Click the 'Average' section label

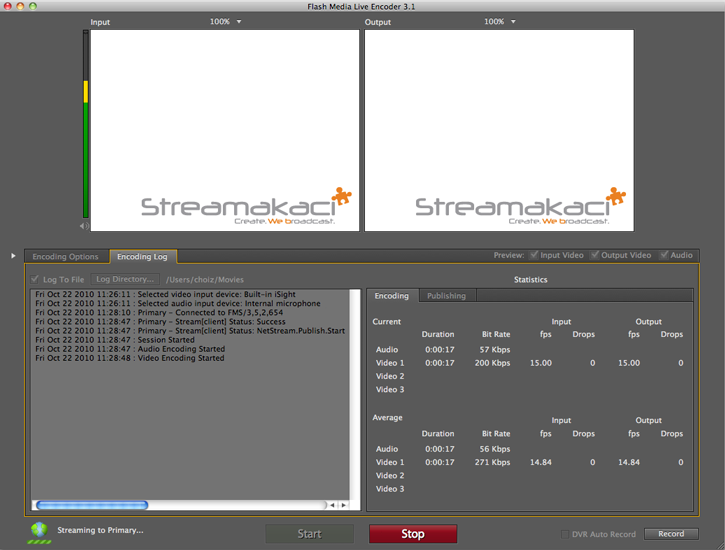click(387, 417)
